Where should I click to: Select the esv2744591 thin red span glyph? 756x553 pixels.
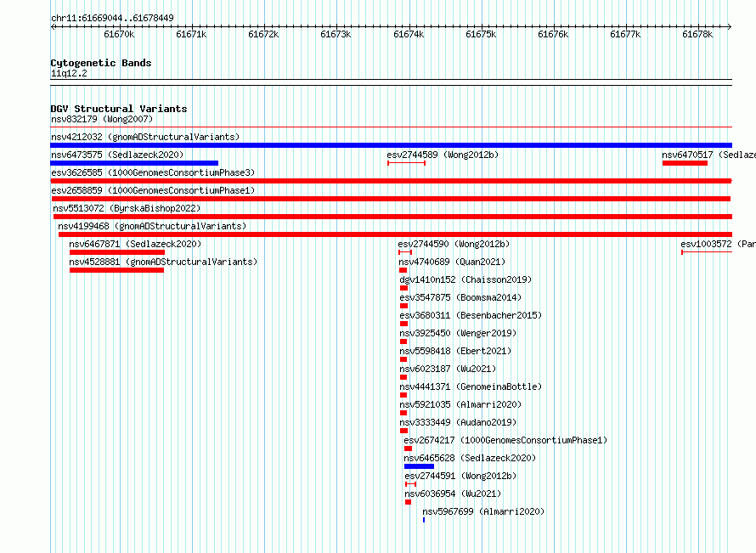[411, 484]
